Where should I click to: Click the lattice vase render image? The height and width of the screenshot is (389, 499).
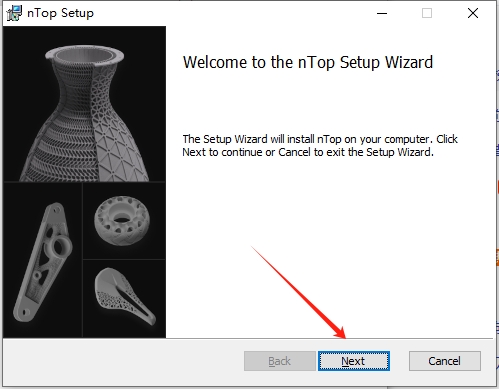84,104
